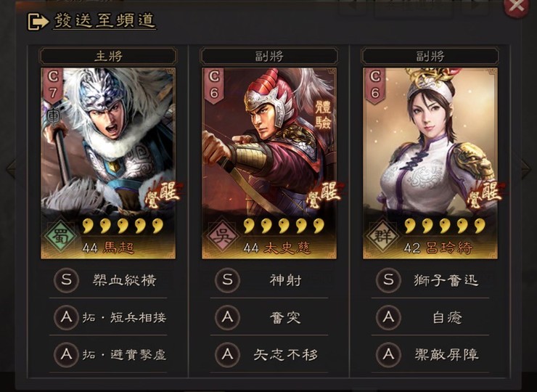Click the green 蜀 faction icon
Viewport: 537px width, 392px height.
tap(60, 237)
